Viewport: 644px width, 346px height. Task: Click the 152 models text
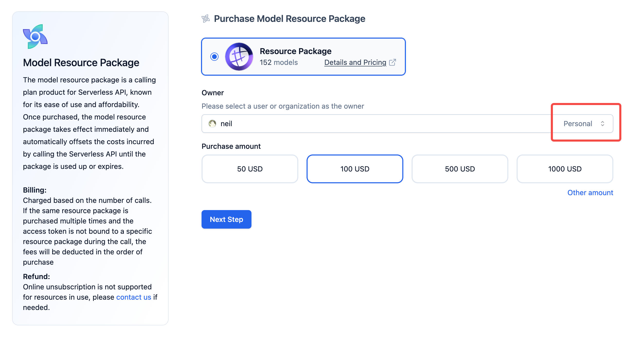click(x=279, y=62)
